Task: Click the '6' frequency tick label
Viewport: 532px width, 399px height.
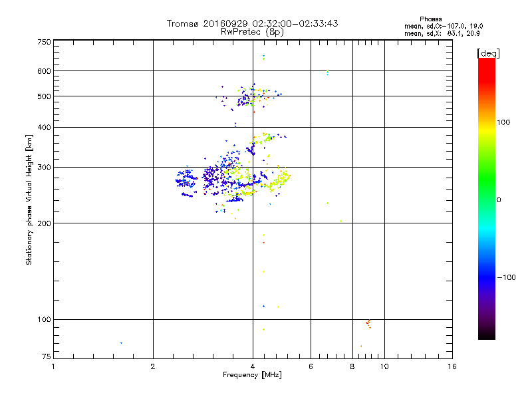Action: point(311,366)
